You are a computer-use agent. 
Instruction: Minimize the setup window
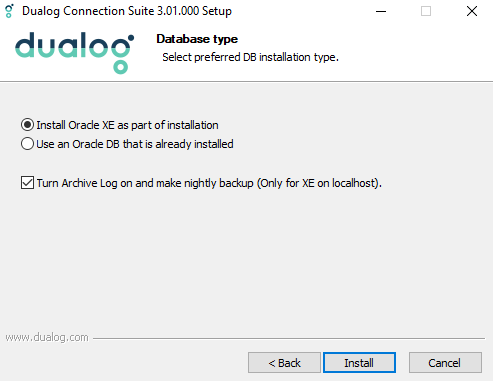[x=381, y=11]
